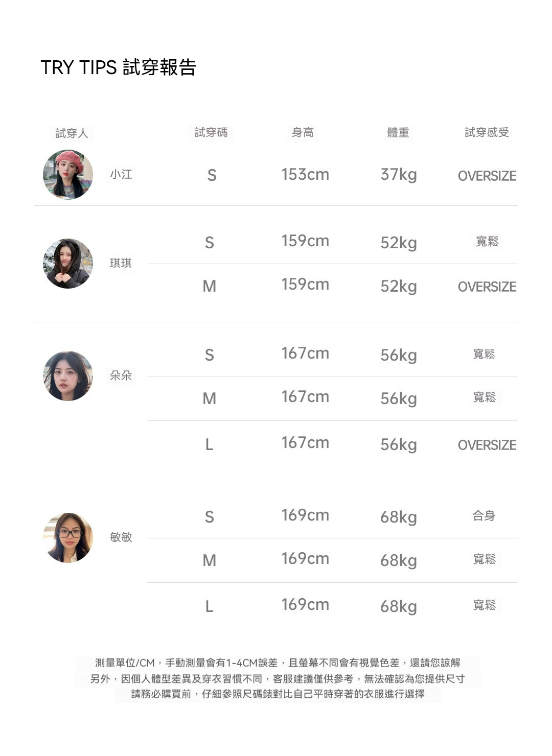Click the 試穿碼 column header
The width and height of the screenshot is (552, 756).
pos(211,133)
